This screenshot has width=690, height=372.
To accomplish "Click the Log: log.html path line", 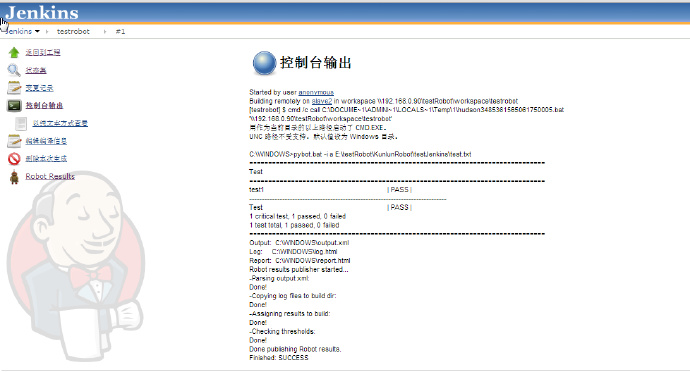I will pos(293,251).
